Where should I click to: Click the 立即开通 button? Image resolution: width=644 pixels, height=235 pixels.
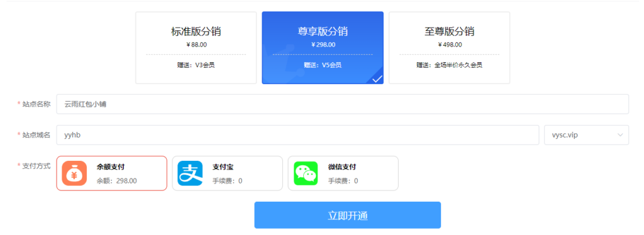pyautogui.click(x=347, y=215)
